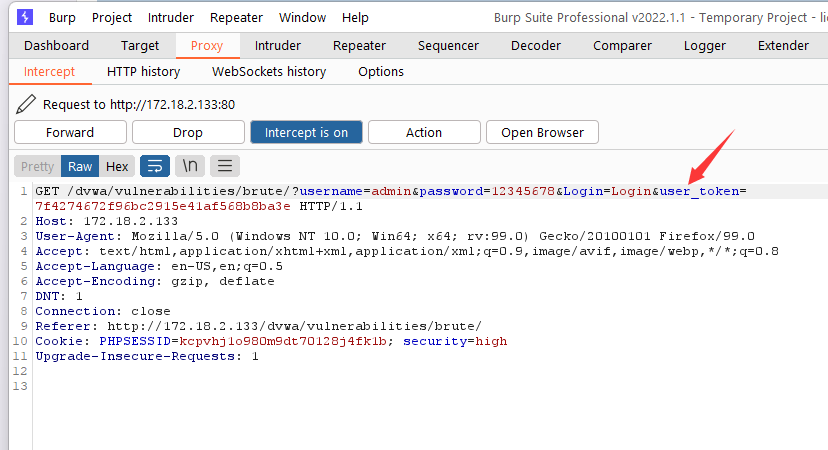Click the Forward button
The image size is (828, 450).
pos(70,132)
